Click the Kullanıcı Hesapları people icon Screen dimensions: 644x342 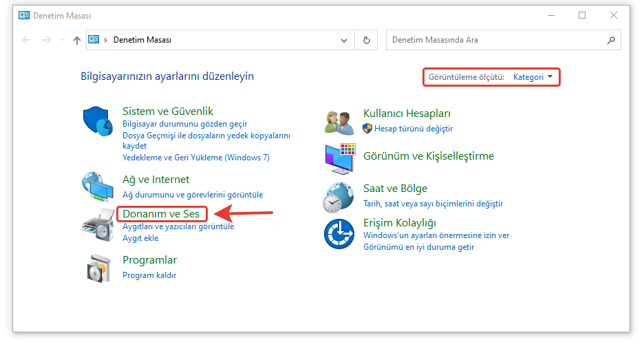tap(339, 121)
